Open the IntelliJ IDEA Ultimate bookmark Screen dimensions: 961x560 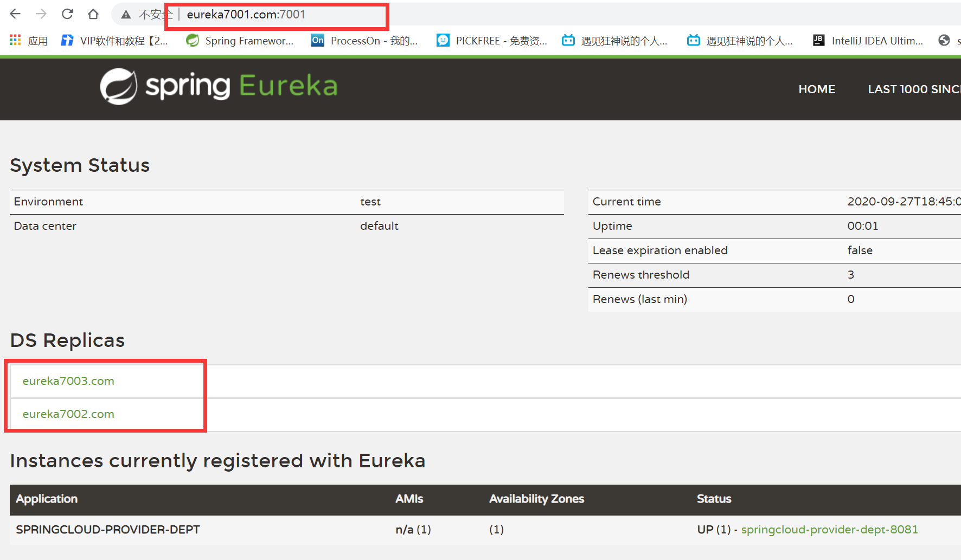click(x=868, y=41)
